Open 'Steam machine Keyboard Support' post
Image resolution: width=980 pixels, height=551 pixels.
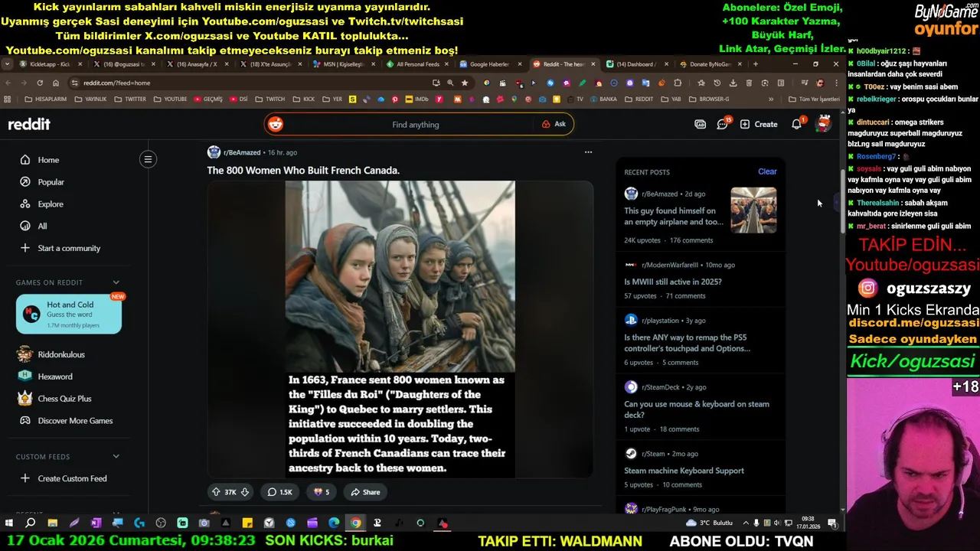(x=684, y=471)
